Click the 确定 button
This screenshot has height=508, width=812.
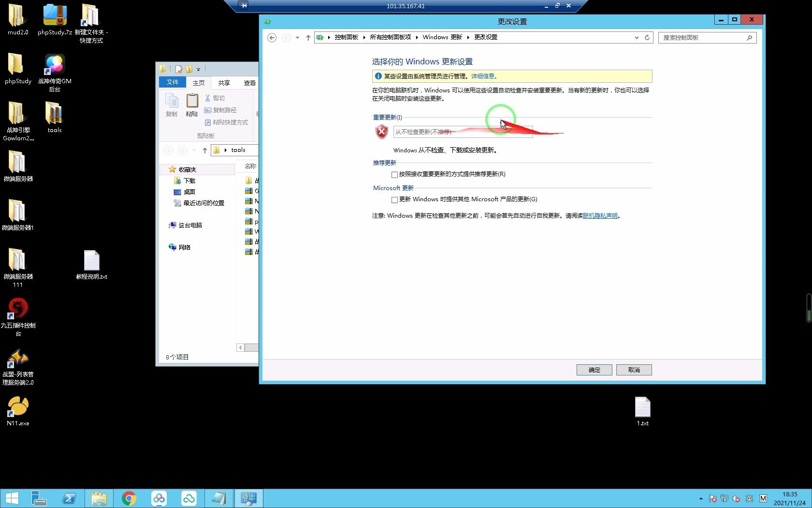tap(594, 370)
